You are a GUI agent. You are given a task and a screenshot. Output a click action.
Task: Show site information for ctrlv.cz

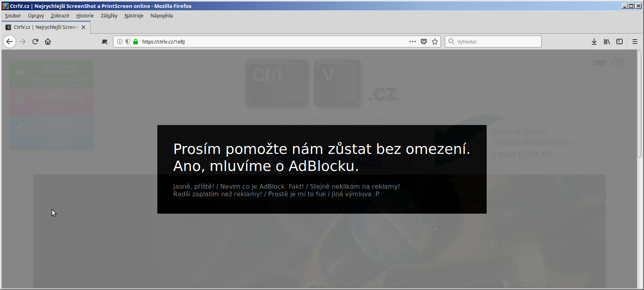[x=120, y=42]
